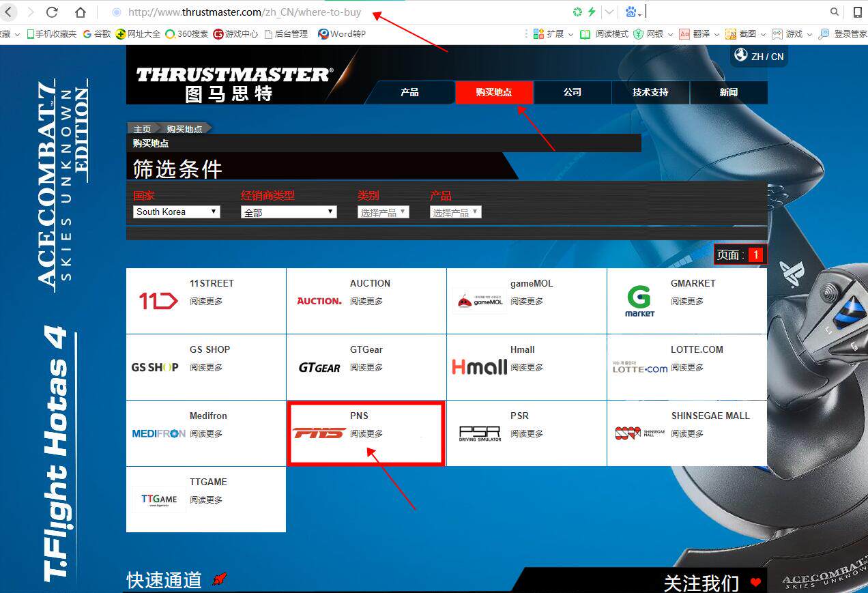This screenshot has width=868, height=593.
Task: Open the 经销商类型 全部 dropdown
Action: (289, 212)
